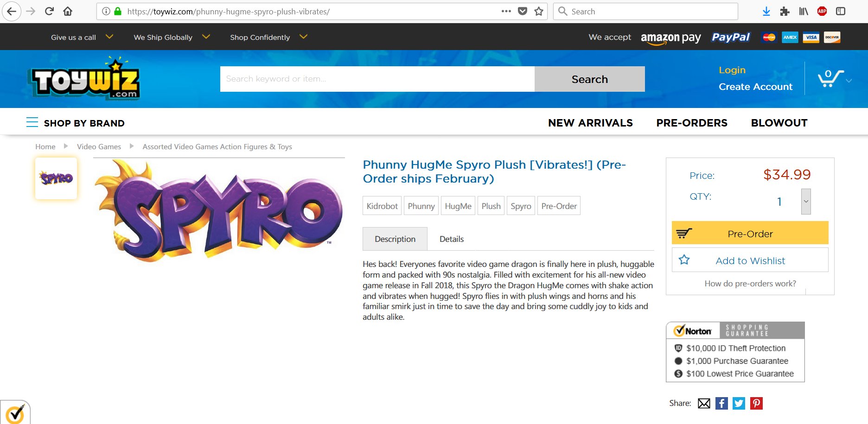This screenshot has width=868, height=424.
Task: Click the PayPal logo
Action: [731, 37]
